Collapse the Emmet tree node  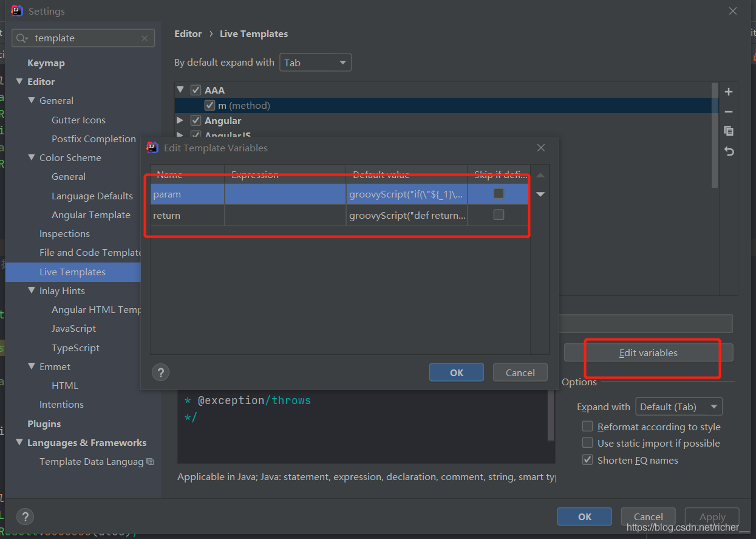point(32,366)
